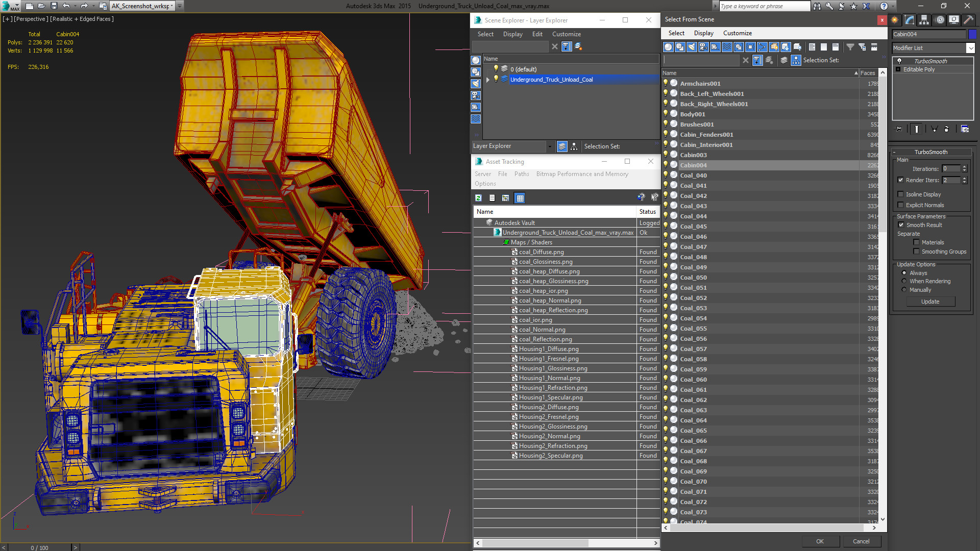The image size is (980, 551).
Task: Click Select Invert icon in Select From Scene
Action: point(836,47)
